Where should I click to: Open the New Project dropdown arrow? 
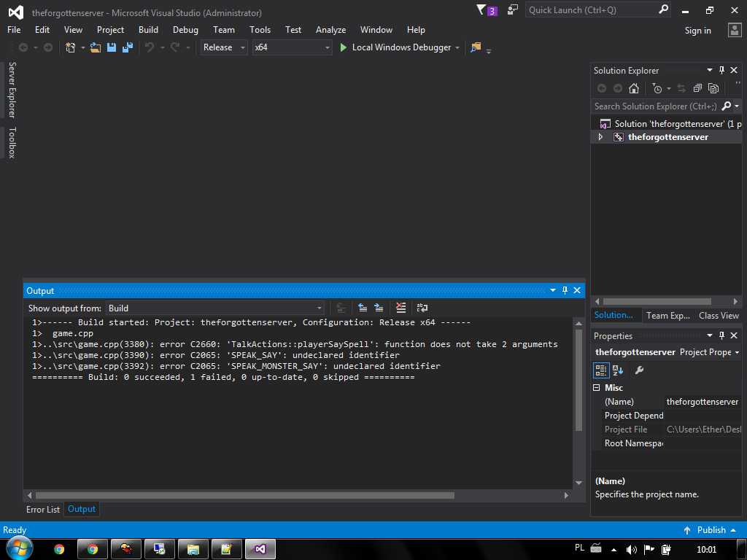tap(83, 47)
